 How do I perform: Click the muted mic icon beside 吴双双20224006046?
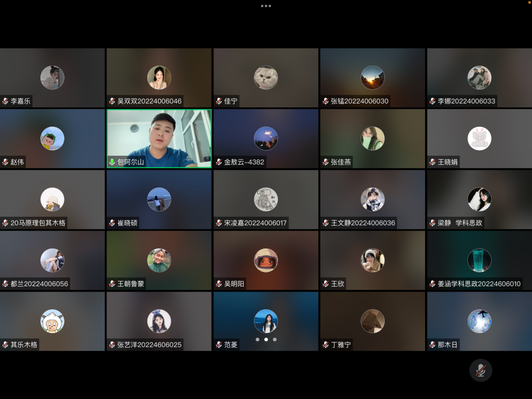(112, 101)
